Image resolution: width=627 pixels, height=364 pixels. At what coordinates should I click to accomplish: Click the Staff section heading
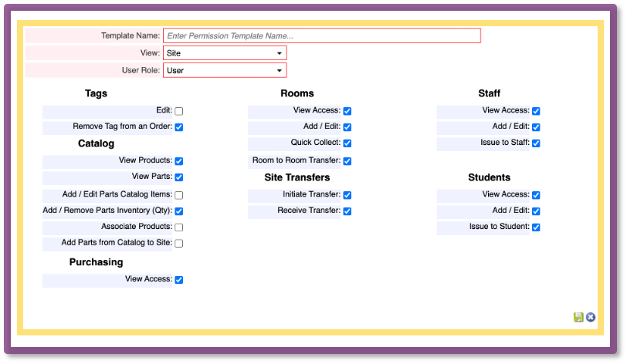[x=490, y=93]
